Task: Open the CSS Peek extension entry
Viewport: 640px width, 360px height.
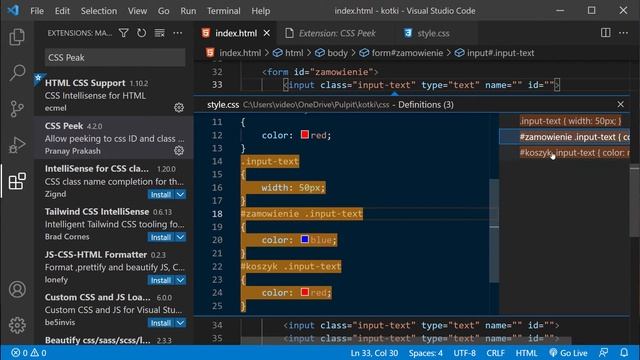Action: pyautogui.click(x=113, y=138)
